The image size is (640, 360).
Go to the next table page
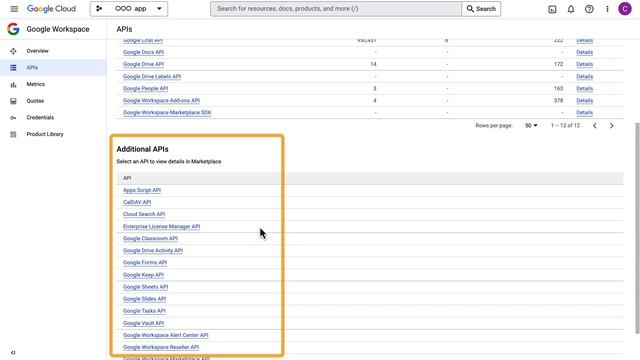611,126
